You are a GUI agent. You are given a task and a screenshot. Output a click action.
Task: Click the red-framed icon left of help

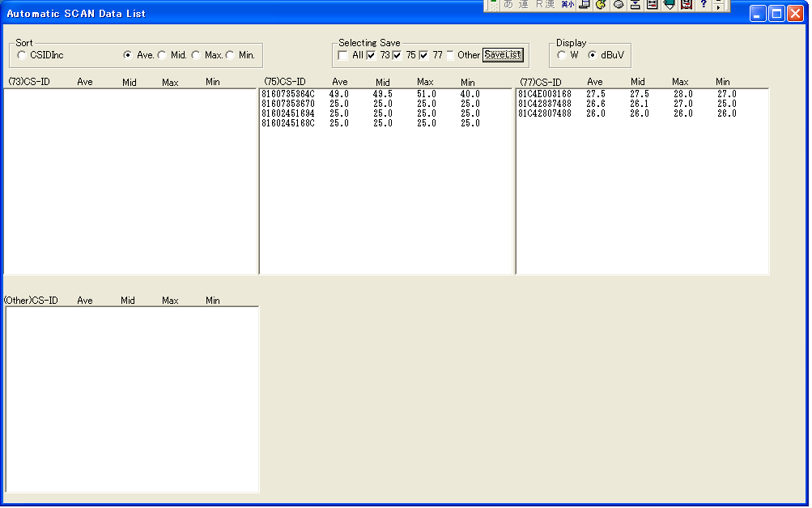click(687, 5)
